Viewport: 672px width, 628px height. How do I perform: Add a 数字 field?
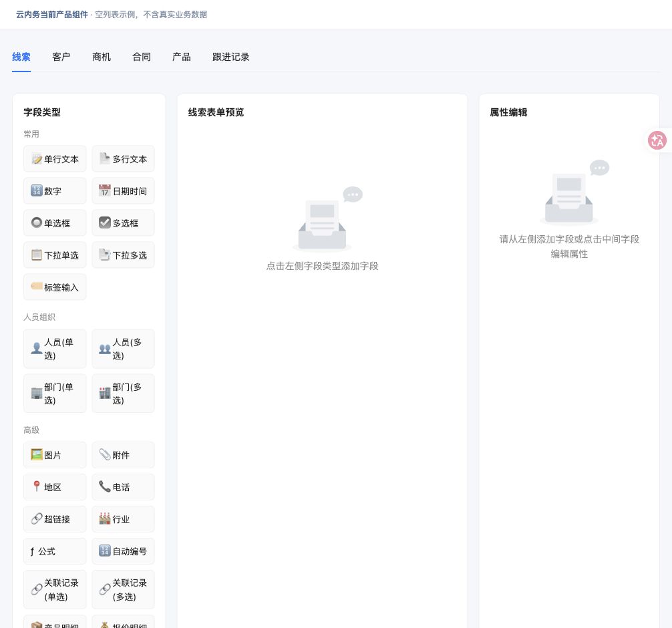coord(55,191)
